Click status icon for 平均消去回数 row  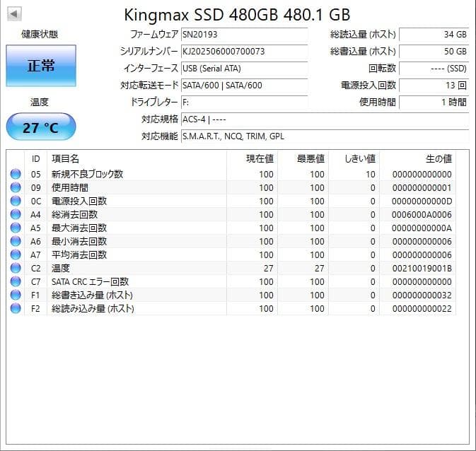(16, 254)
